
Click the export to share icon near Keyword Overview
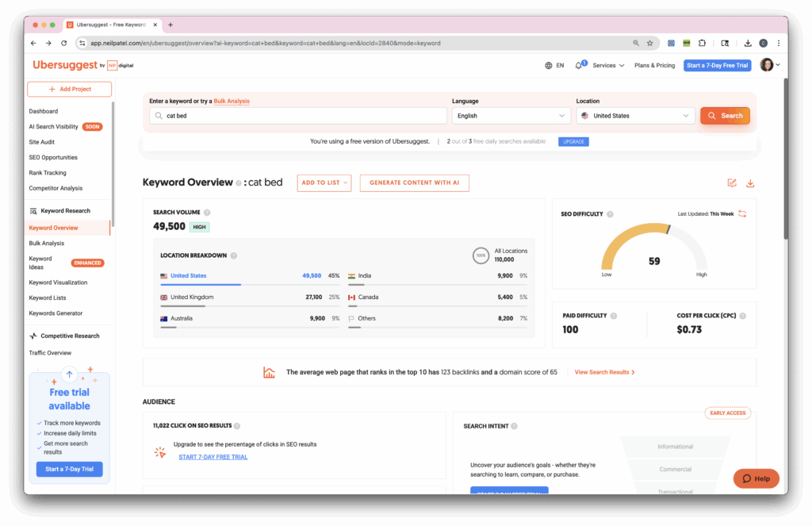(732, 183)
